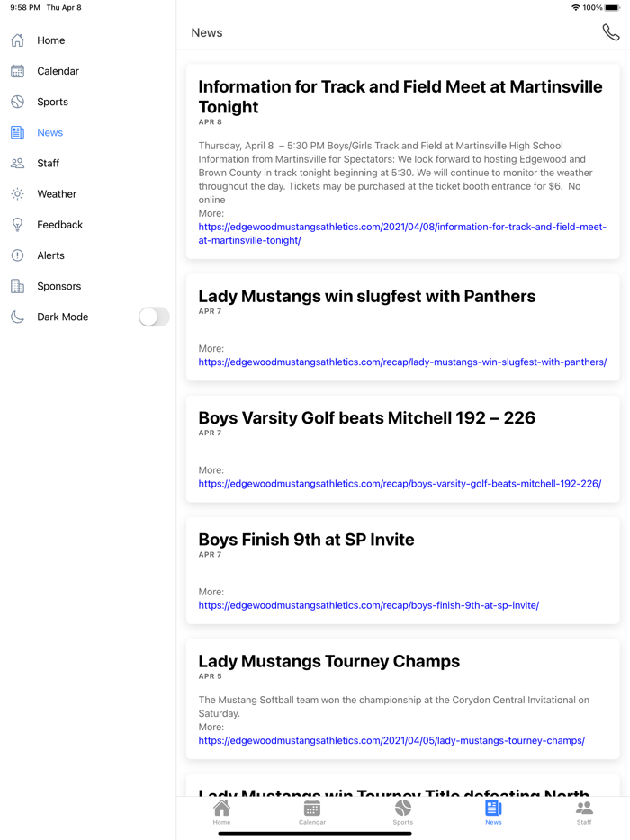Tap the 9:58 PM clock in status bar
The height and width of the screenshot is (840, 630).
(x=25, y=7)
